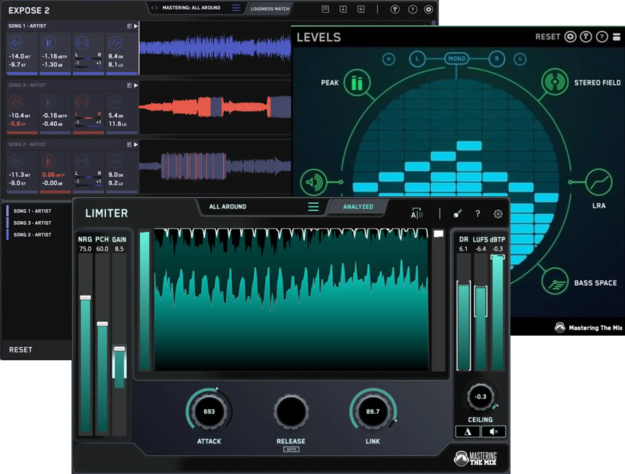The image size is (625, 474).
Task: Open Peak section icon in Levels
Action: click(357, 83)
